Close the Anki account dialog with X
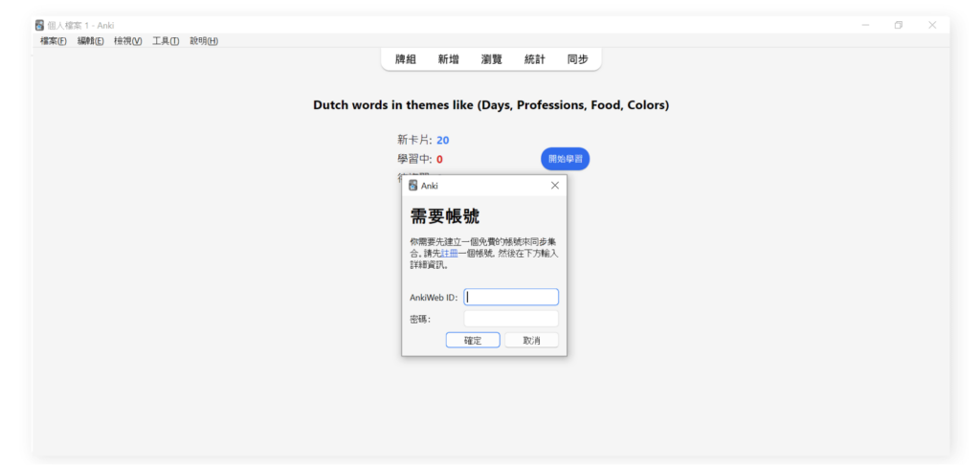This screenshot has height=470, width=980. tap(555, 186)
